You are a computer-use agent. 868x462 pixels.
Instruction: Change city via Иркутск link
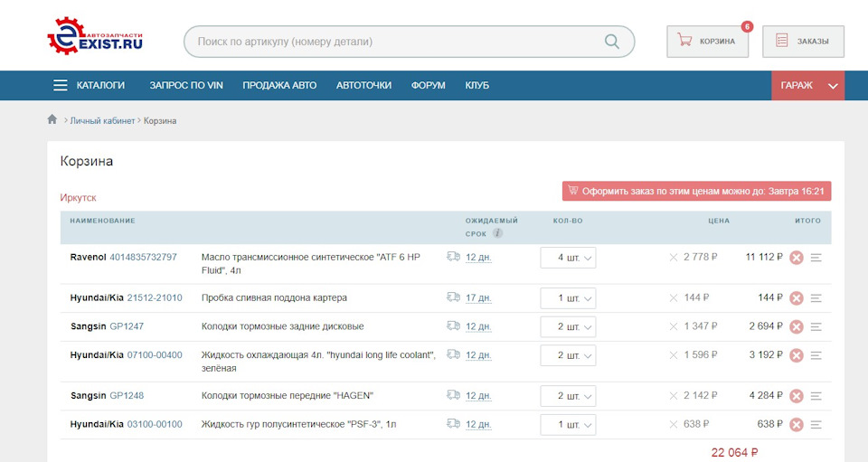[x=78, y=197]
